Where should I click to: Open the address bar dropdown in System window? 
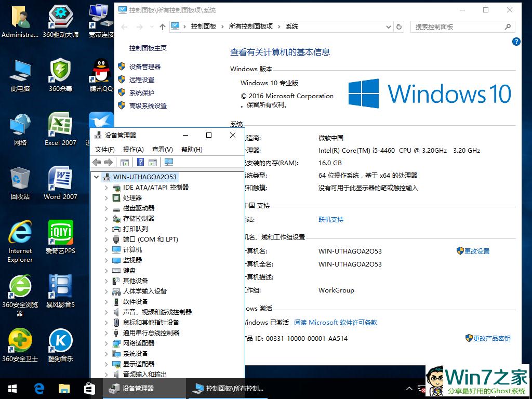389,26
